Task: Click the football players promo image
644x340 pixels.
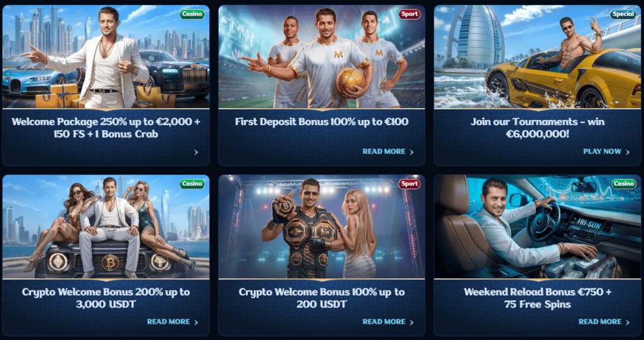Action: point(321,57)
